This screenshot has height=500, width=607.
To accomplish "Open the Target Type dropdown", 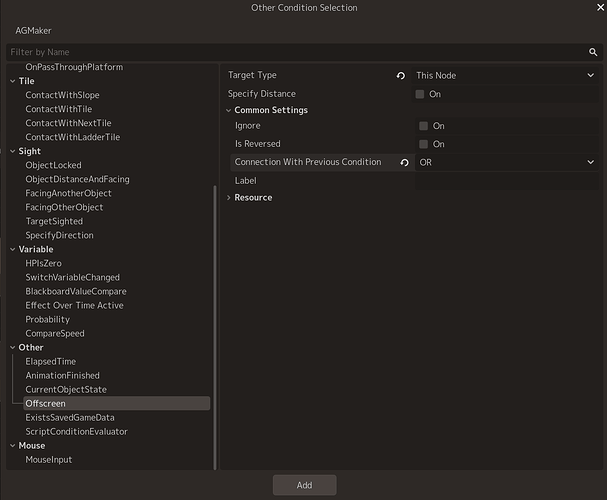I will 506,75.
